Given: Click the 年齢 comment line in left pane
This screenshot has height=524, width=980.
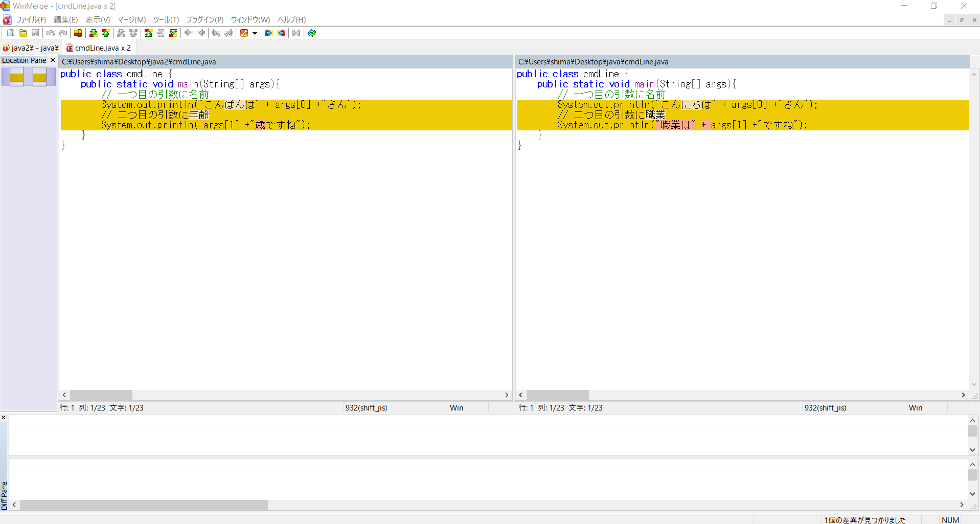Looking at the screenshot, I should pyautogui.click(x=286, y=115).
